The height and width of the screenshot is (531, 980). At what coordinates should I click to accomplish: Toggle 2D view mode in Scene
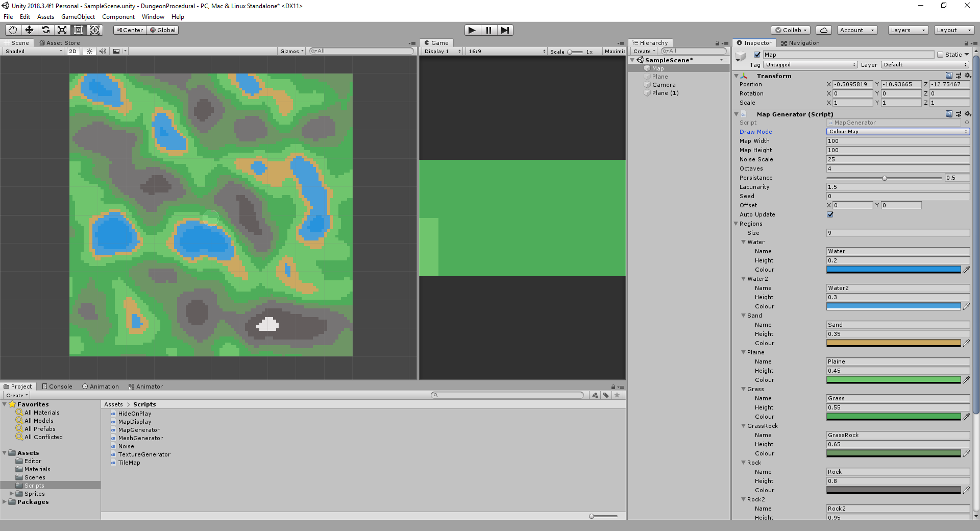click(x=72, y=51)
